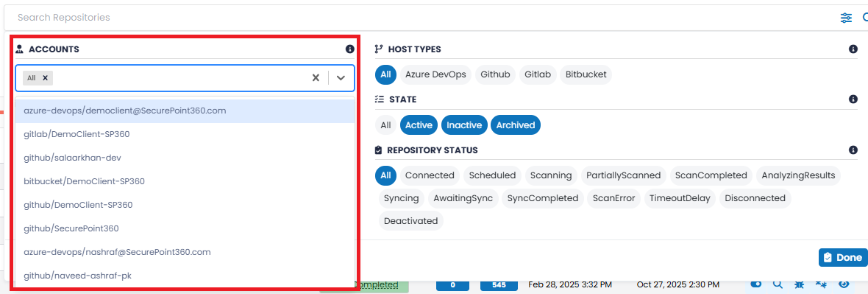Filter by ScanCompleted status
This screenshot has height=294, width=868.
click(711, 176)
